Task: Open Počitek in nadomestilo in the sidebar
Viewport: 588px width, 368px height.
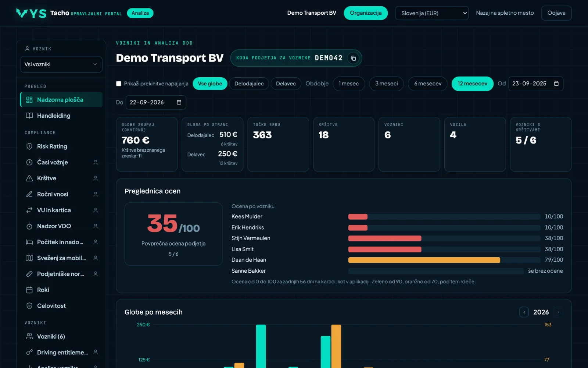Action: coord(61,242)
